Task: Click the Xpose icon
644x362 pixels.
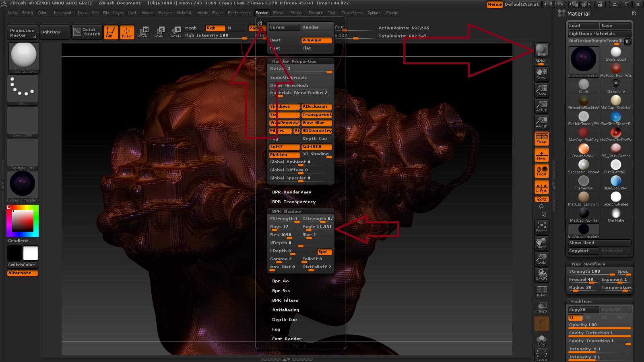Action: 541,355
